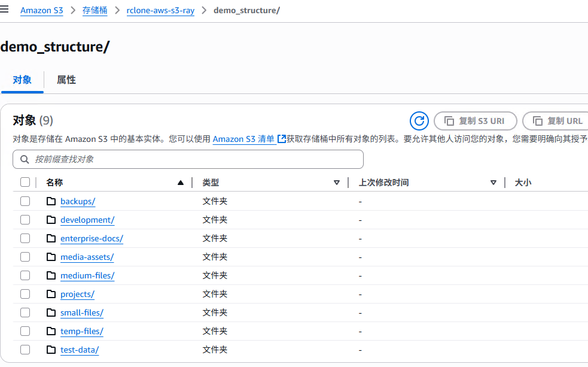Image resolution: width=588 pixels, height=367 pixels.
Task: Open the Amazon S3 清单 link
Action: (x=243, y=139)
